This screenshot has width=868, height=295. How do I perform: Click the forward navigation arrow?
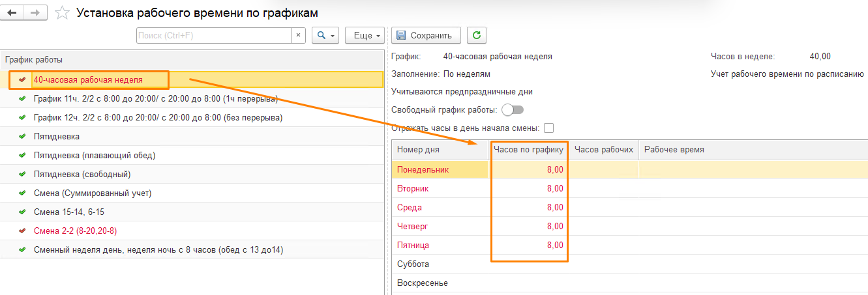36,12
